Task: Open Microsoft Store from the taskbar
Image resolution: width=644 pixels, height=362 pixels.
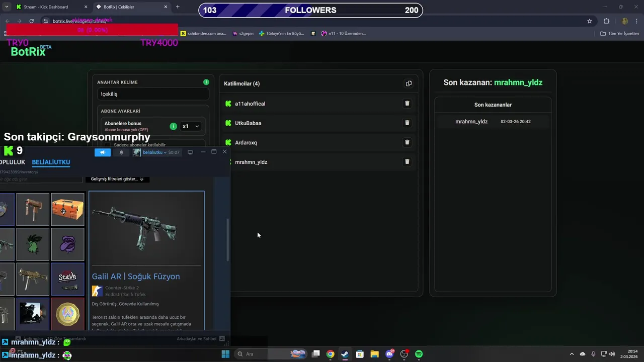Action: 360,354
